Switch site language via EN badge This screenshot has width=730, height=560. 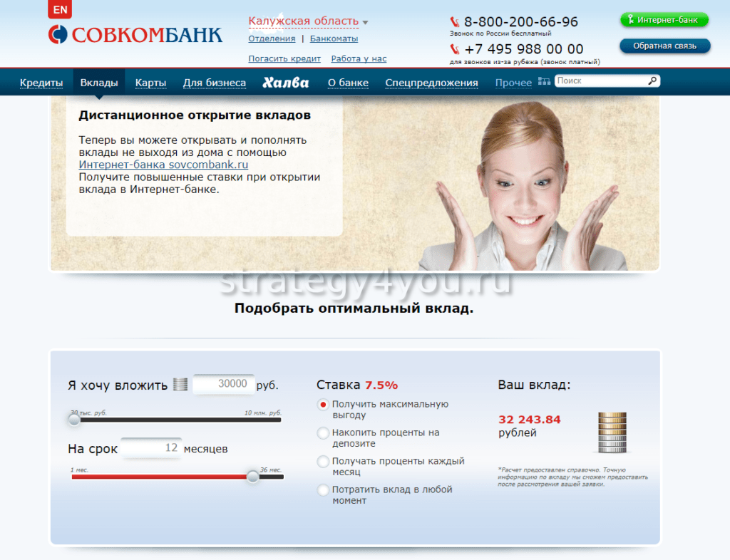click(x=60, y=10)
